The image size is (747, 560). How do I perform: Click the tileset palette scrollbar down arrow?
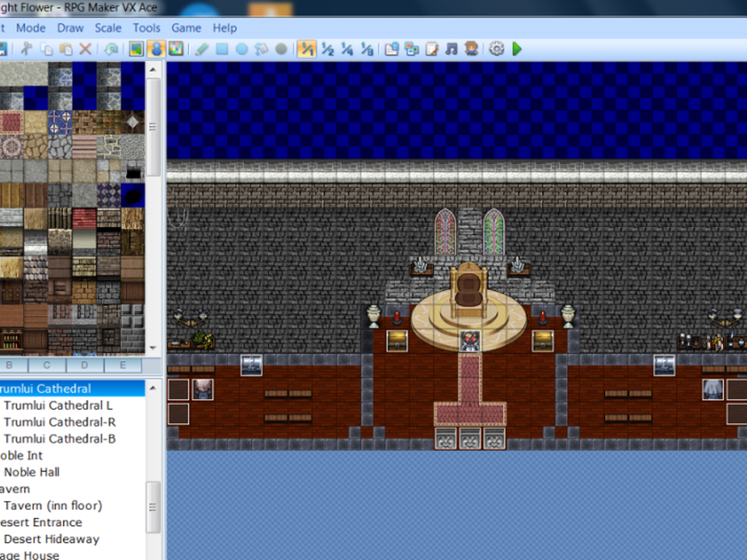(x=153, y=348)
